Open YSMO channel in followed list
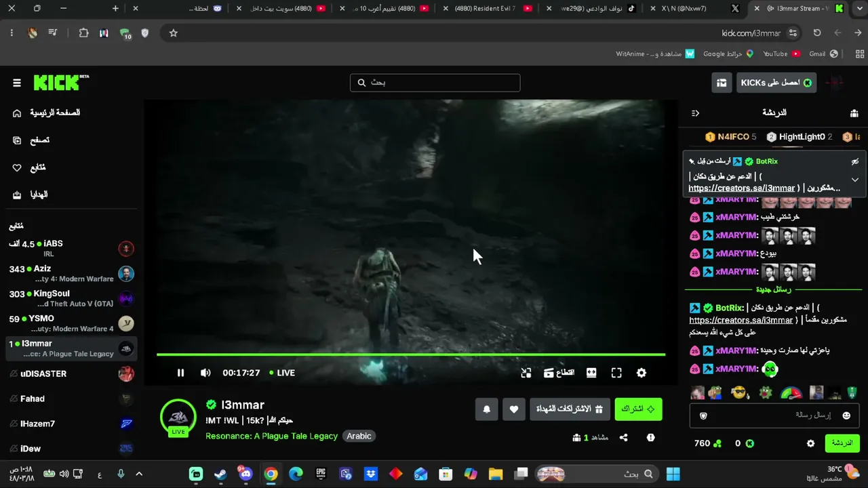868x488 pixels. coord(72,323)
